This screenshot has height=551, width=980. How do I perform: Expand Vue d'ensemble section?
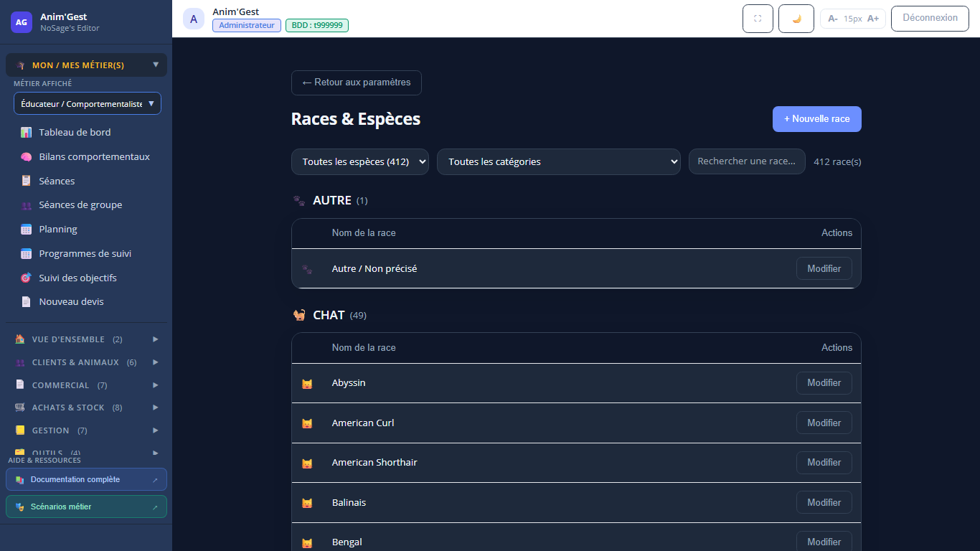coord(86,339)
